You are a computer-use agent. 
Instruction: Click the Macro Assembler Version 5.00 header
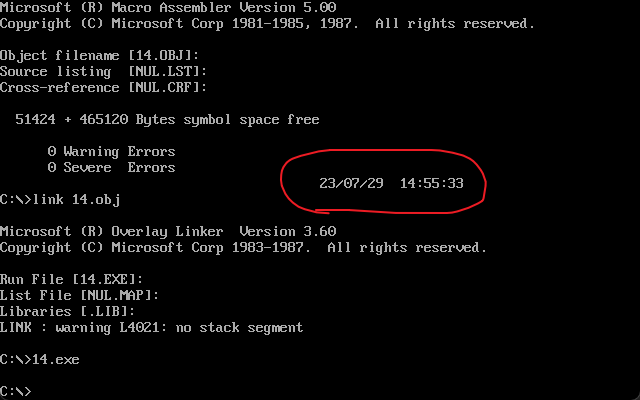(x=168, y=7)
